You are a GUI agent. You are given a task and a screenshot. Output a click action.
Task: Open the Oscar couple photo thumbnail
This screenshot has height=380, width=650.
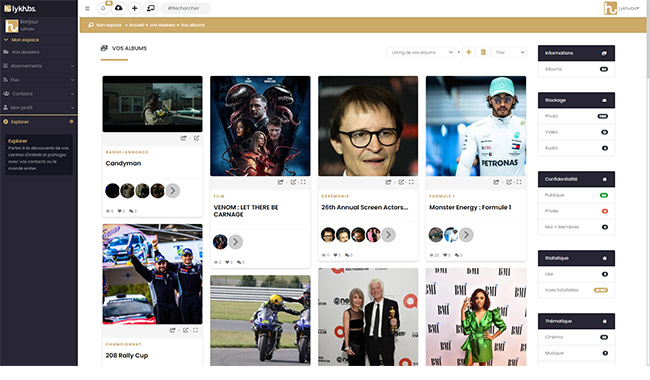coord(368,317)
